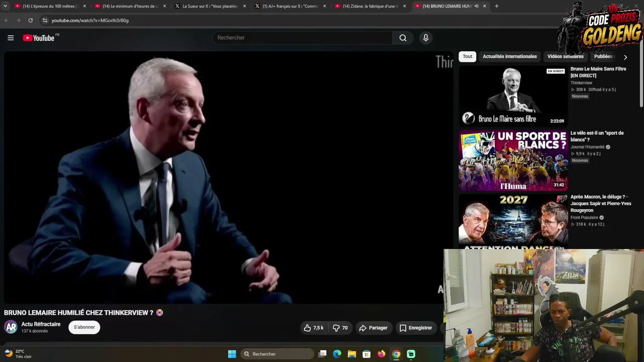
Task: Focus the YouTube search field
Action: click(302, 38)
